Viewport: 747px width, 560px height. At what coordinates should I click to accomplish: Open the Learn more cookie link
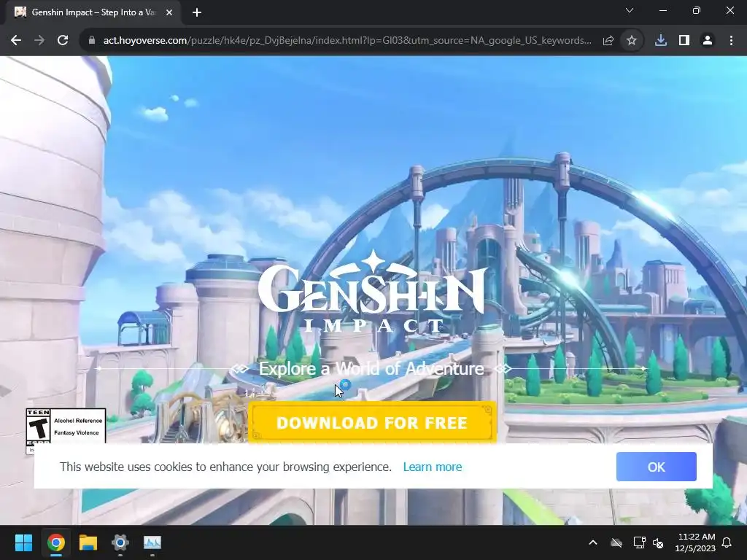click(x=432, y=467)
